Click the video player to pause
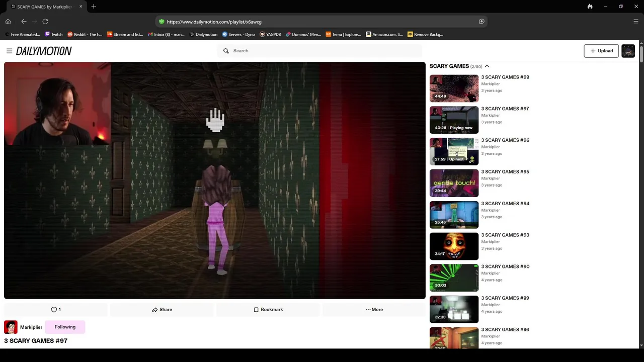Screen dimensions: 644x362 click(215, 180)
